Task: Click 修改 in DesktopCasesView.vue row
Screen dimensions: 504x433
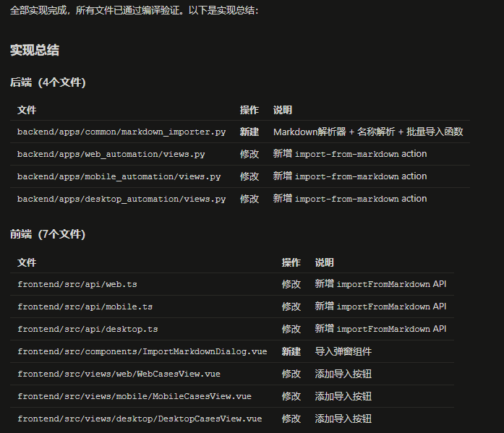Action: pyautogui.click(x=291, y=419)
